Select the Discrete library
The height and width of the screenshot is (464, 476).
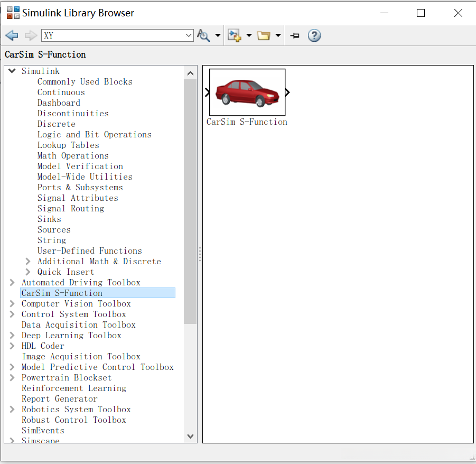[57, 124]
